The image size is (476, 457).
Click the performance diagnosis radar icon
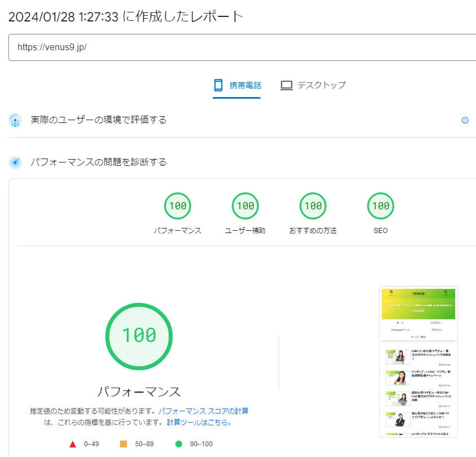15,162
